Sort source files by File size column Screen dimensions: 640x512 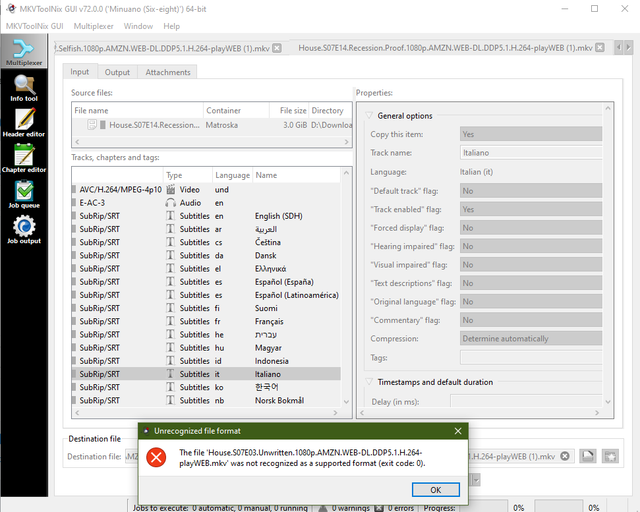tap(289, 110)
